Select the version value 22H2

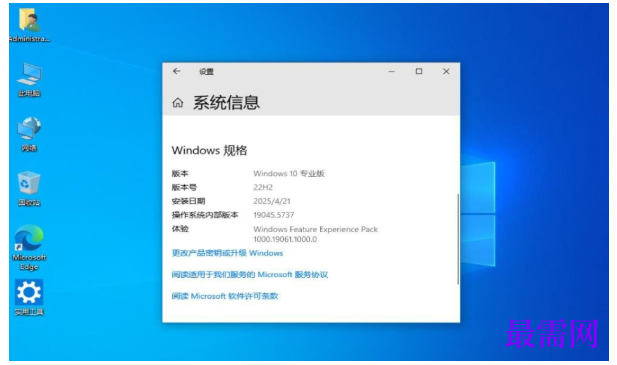pos(263,187)
